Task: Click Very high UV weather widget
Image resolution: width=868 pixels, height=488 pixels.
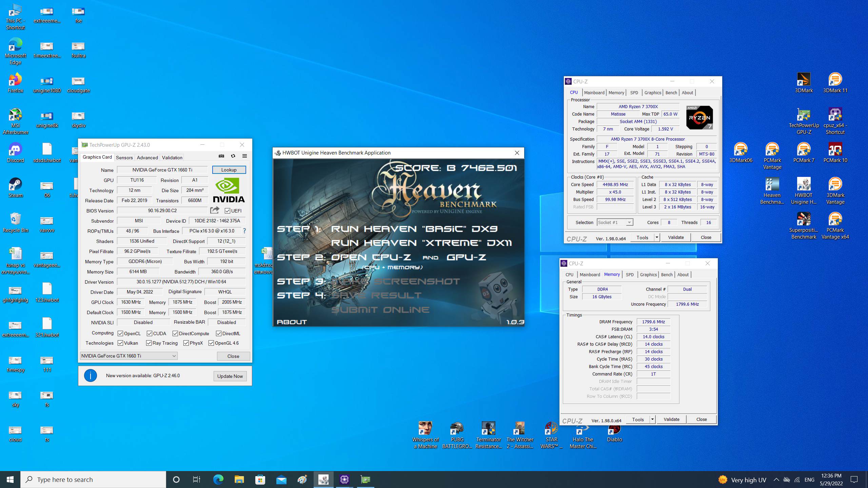Action: coord(742,480)
